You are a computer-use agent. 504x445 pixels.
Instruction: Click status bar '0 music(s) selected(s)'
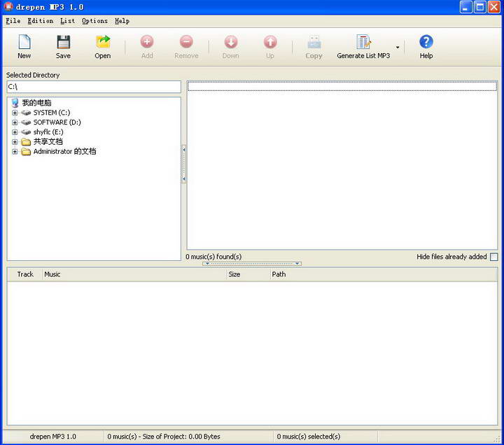pos(309,437)
